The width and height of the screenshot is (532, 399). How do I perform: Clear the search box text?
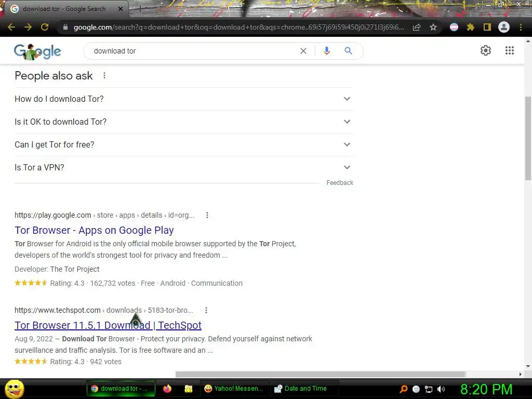point(303,51)
